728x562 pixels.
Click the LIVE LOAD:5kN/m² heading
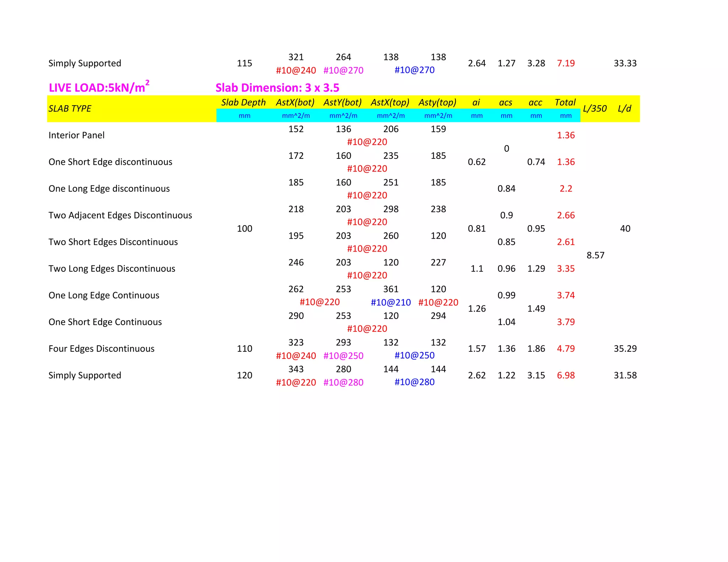point(98,87)
